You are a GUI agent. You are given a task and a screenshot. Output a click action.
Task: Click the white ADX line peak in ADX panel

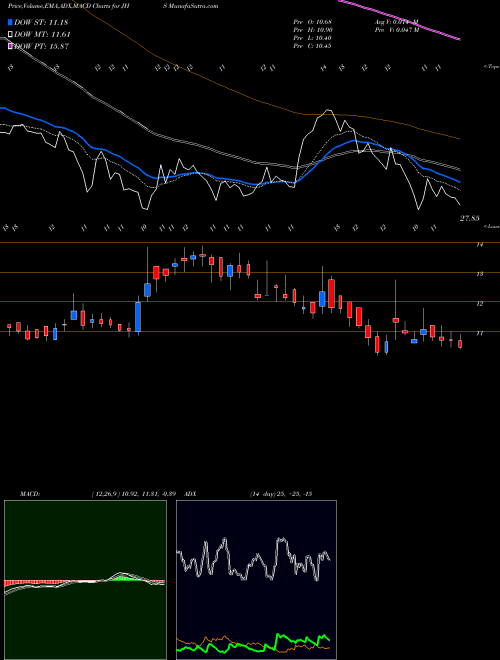(280, 539)
